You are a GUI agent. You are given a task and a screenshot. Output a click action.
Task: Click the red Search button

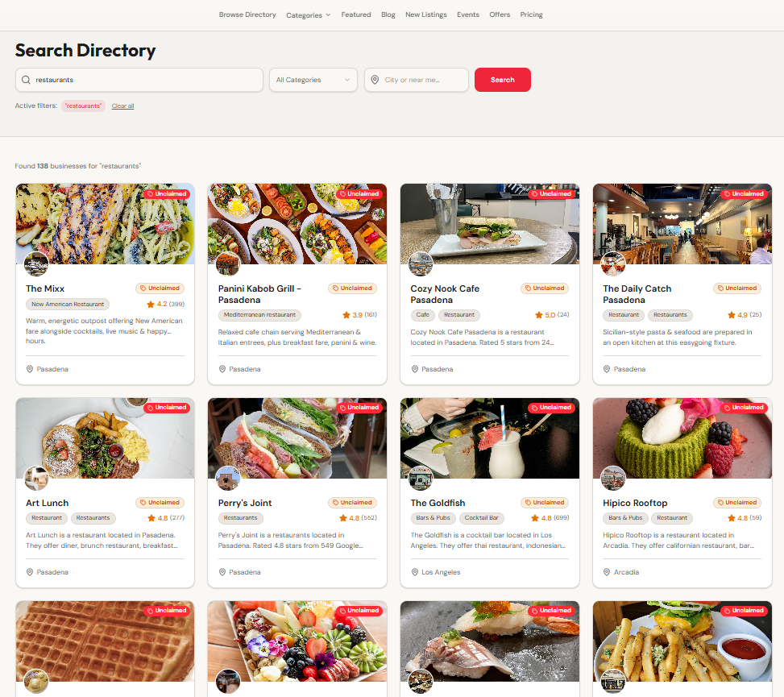(x=503, y=80)
